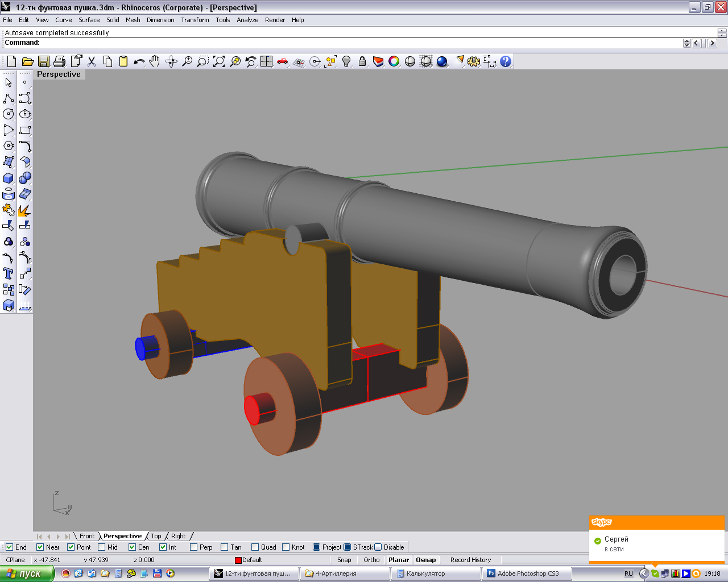Toggle the Near osnap checkbox
Screen dimensions: 728x582
tap(40, 547)
